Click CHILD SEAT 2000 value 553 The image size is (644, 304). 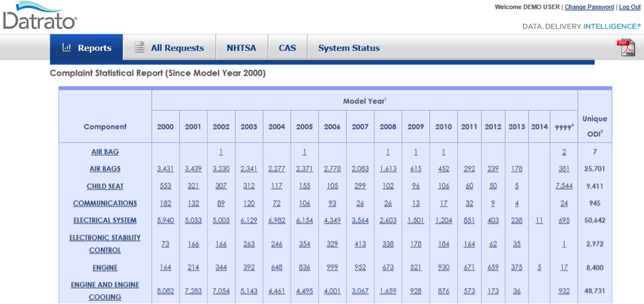pos(166,186)
